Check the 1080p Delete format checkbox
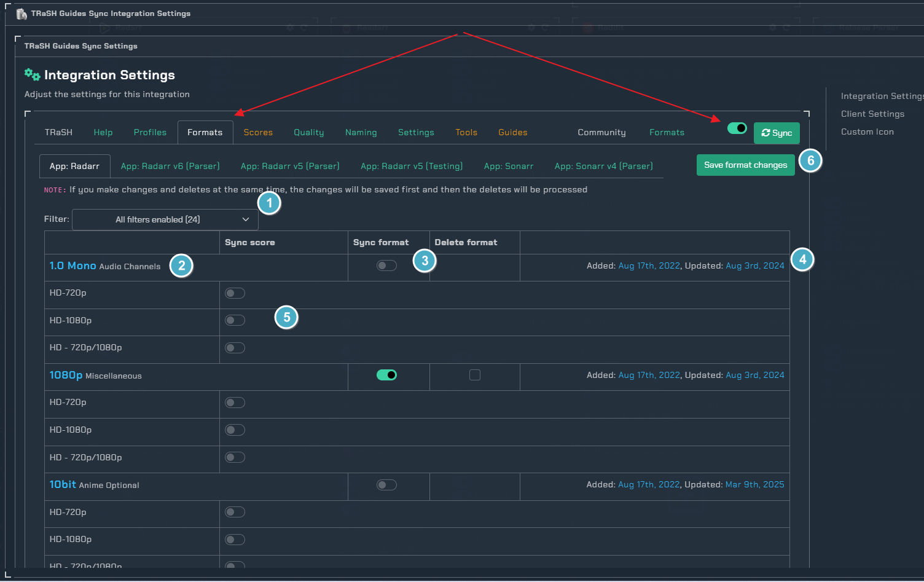 pyautogui.click(x=475, y=375)
